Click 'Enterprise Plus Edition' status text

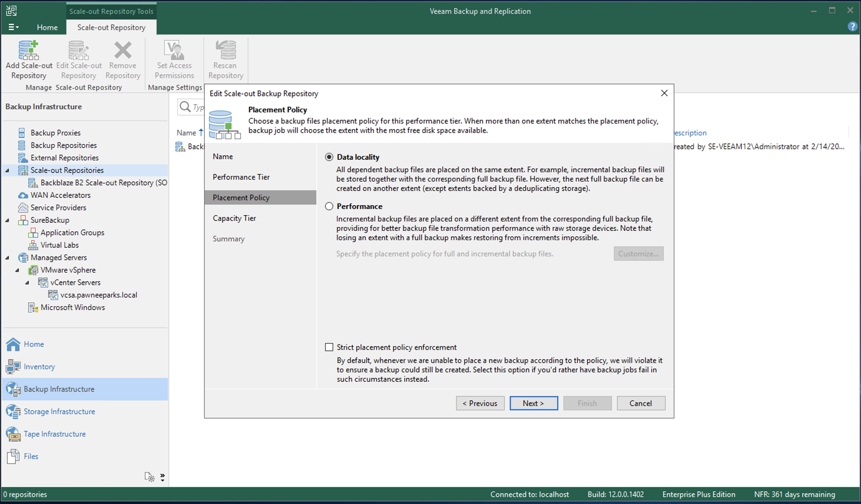pos(698,494)
